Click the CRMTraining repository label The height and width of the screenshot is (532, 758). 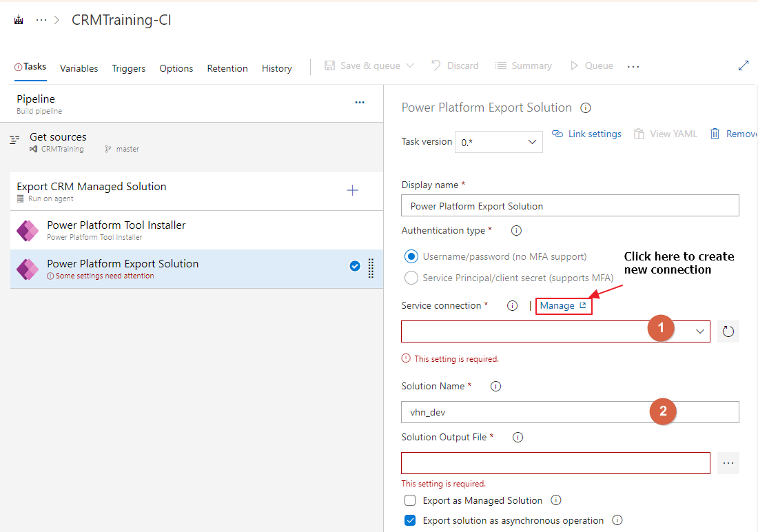pos(62,149)
